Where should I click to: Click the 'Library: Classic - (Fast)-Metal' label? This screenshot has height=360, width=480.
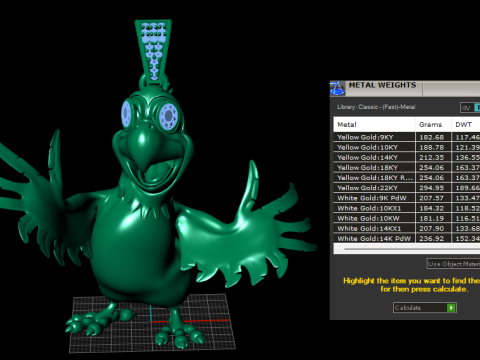coord(376,107)
